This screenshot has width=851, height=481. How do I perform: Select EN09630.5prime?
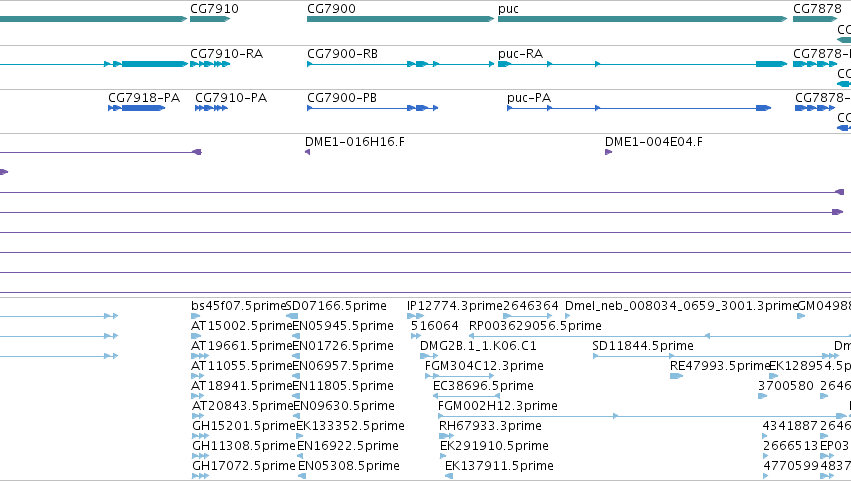[344, 406]
